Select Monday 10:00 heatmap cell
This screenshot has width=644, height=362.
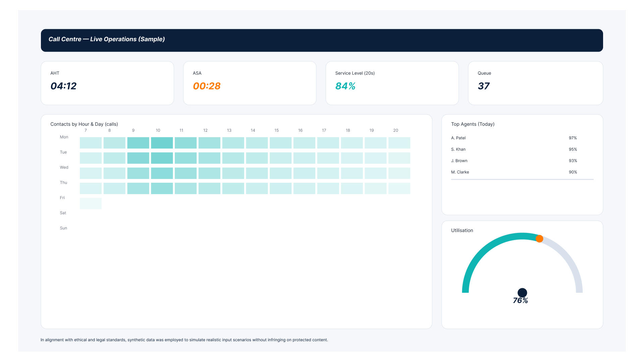click(x=162, y=143)
